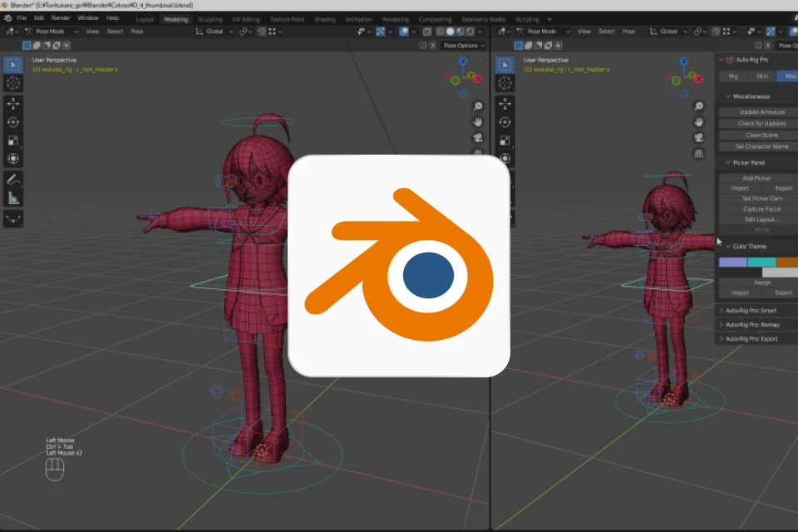Image resolution: width=798 pixels, height=532 pixels.
Task: Click the Add Picker button
Action: click(x=756, y=178)
